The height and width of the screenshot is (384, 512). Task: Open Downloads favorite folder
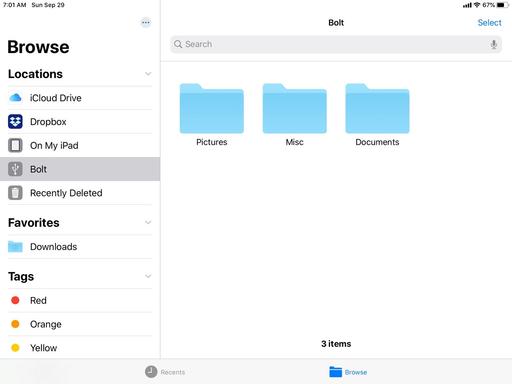80,247
